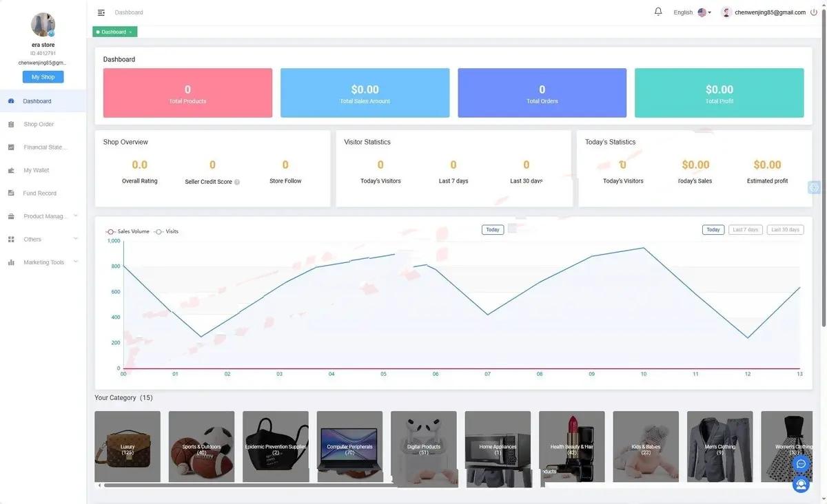Click the My Shop button
Image resolution: width=827 pixels, height=504 pixels.
point(43,77)
